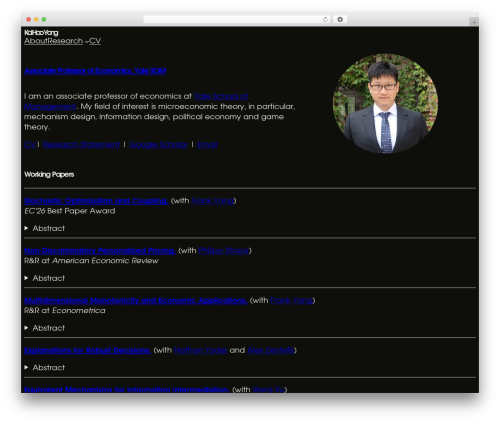The height and width of the screenshot is (423, 500).
Task: Close the window with the red button
Action: click(29, 19)
